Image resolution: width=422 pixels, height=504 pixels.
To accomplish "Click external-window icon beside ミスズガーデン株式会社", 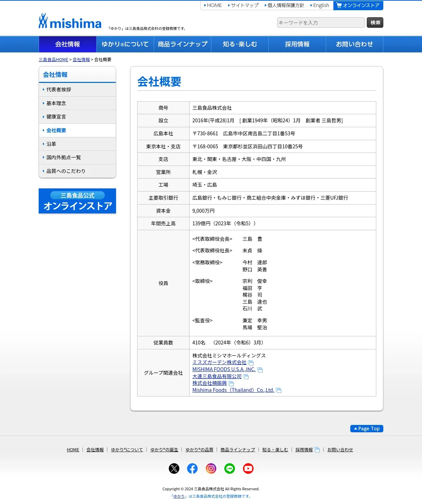I will point(251,363).
